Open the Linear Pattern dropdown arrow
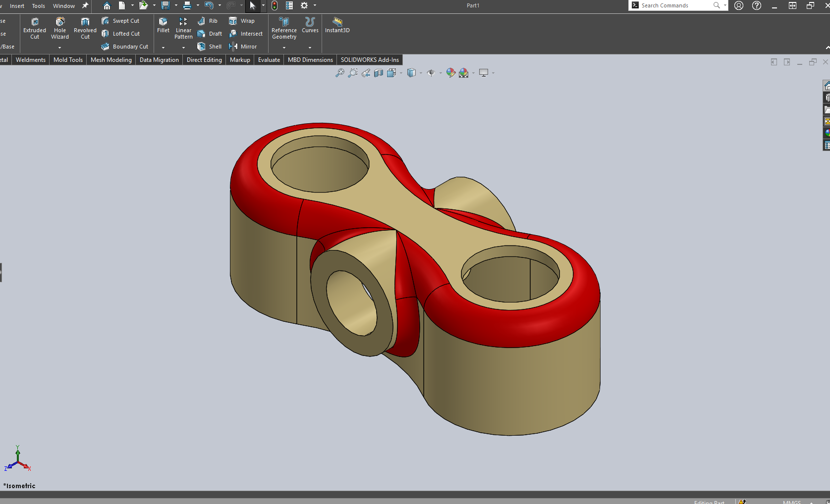The height and width of the screenshot is (504, 830). tap(183, 48)
